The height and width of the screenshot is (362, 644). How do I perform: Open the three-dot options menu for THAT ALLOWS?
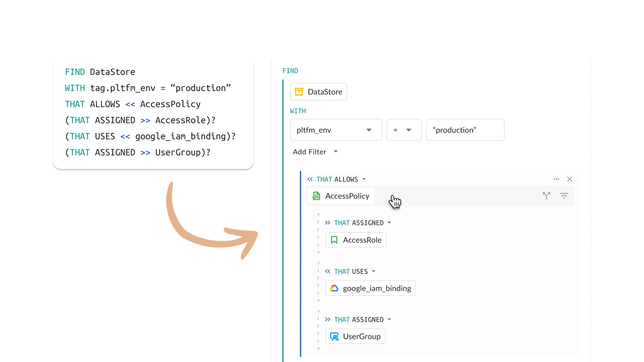556,179
